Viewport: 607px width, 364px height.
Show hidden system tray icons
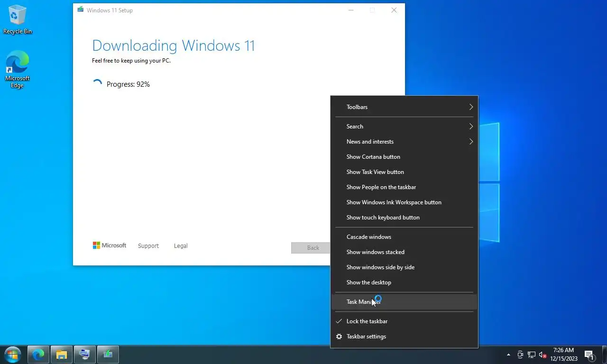(508, 355)
